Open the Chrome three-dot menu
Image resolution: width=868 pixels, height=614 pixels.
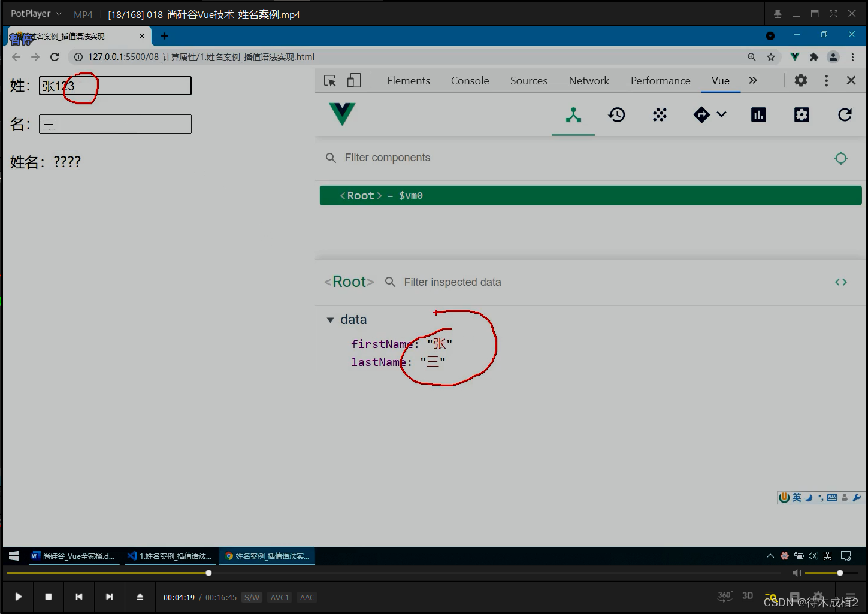[x=852, y=57]
